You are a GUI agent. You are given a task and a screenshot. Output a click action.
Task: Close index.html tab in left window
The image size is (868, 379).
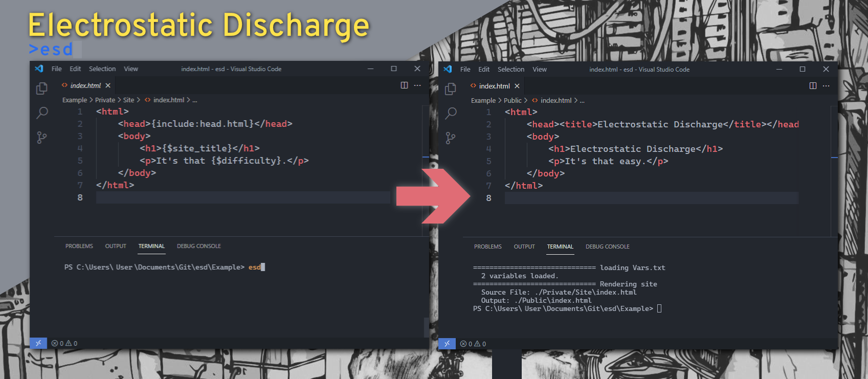(x=108, y=85)
